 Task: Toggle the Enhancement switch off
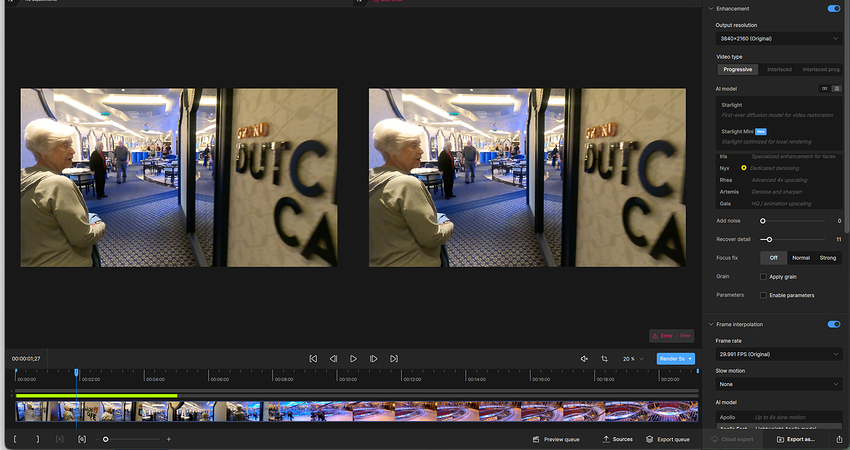pos(833,8)
